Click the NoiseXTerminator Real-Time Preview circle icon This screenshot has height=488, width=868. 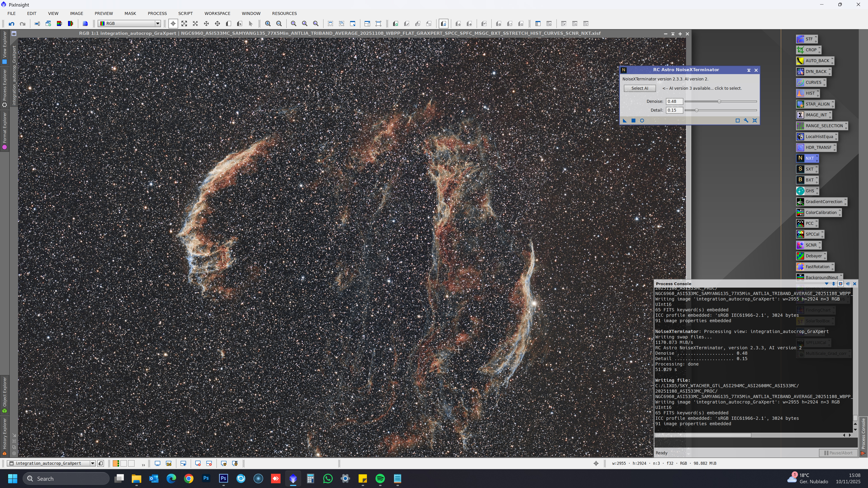(642, 121)
